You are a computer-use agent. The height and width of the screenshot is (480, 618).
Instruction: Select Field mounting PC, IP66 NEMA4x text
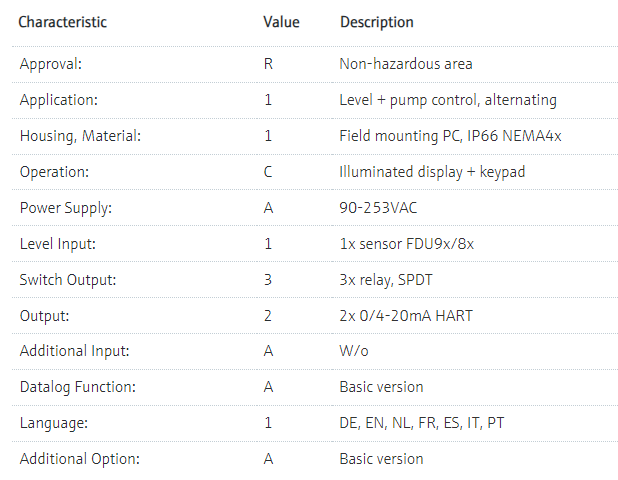[x=450, y=136]
